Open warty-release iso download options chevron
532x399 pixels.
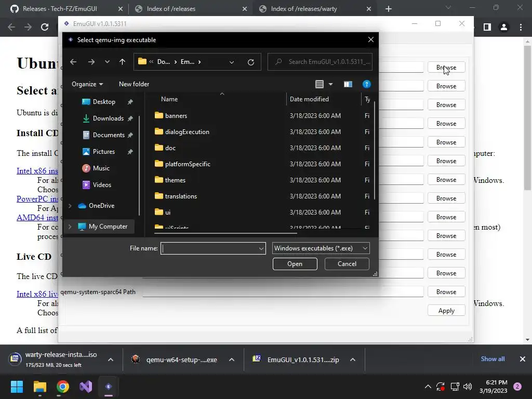pyautogui.click(x=111, y=360)
